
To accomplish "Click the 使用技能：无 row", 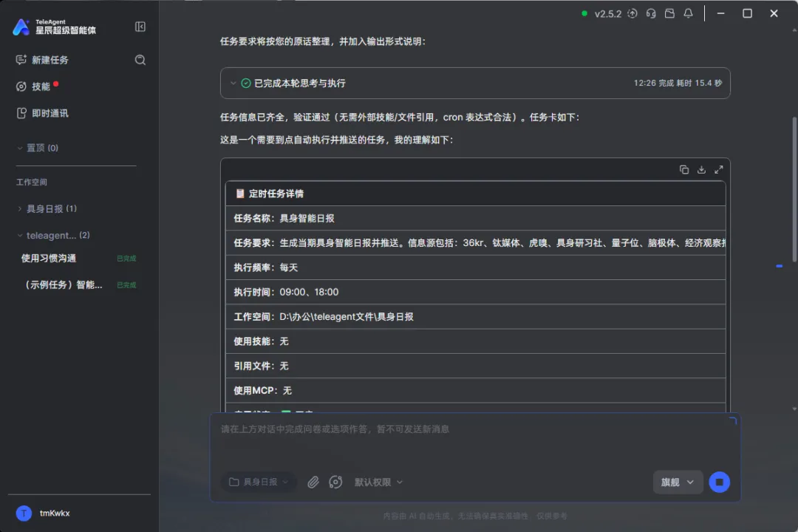I will pos(475,341).
